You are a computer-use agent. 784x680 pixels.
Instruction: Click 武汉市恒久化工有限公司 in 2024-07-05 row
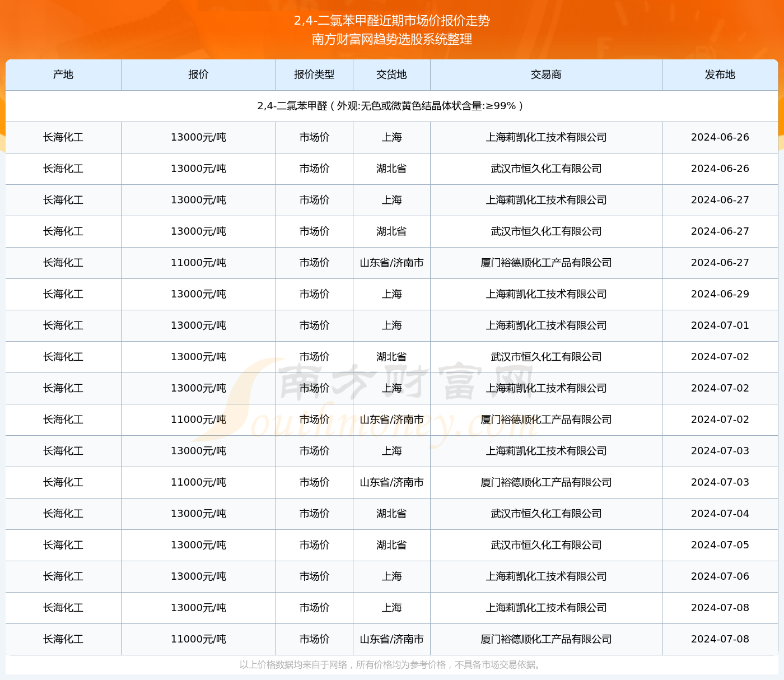coord(546,545)
